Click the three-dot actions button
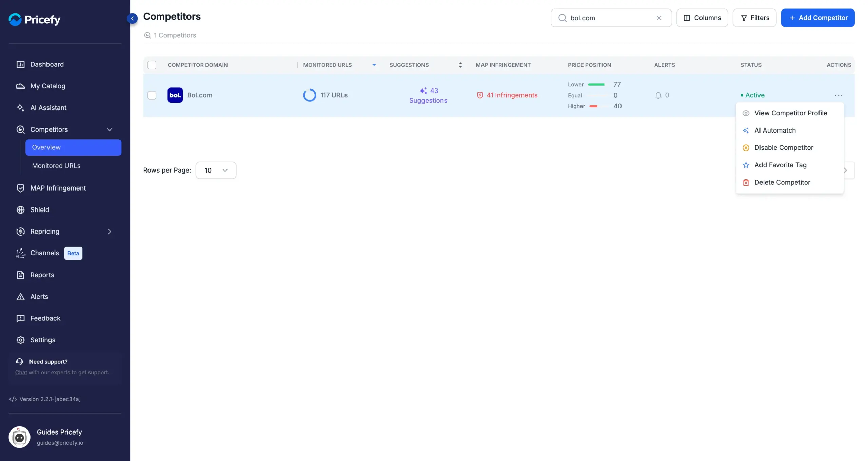Screen dimensions: 868x461 839,95
